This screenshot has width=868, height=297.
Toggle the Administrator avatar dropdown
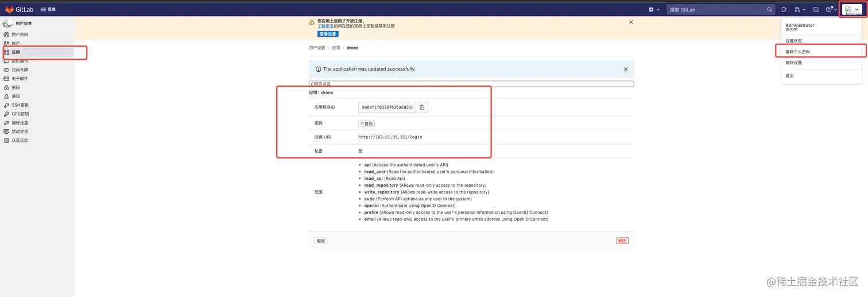852,9
